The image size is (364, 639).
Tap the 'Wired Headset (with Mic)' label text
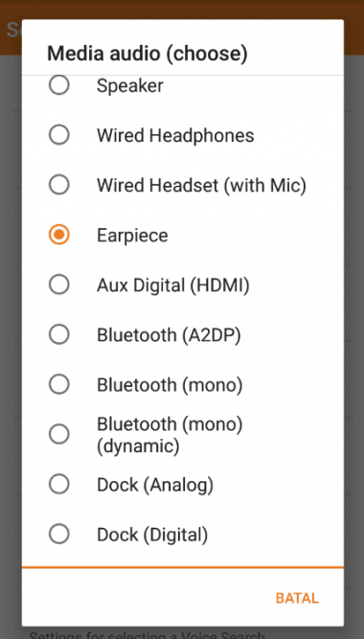201,186
